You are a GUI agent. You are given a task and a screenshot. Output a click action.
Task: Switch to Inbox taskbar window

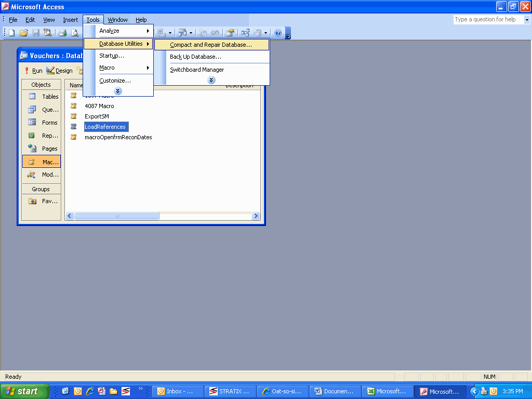click(x=178, y=391)
